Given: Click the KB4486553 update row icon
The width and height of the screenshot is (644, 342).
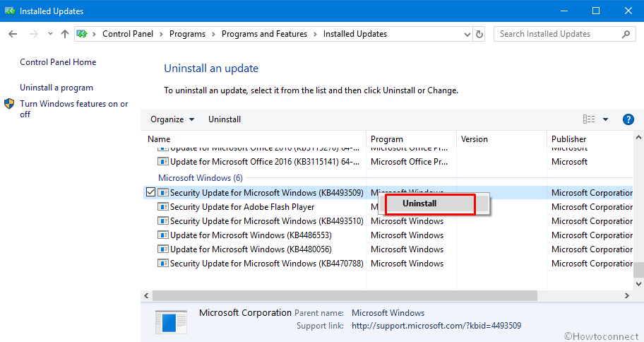Looking at the screenshot, I should coord(163,235).
